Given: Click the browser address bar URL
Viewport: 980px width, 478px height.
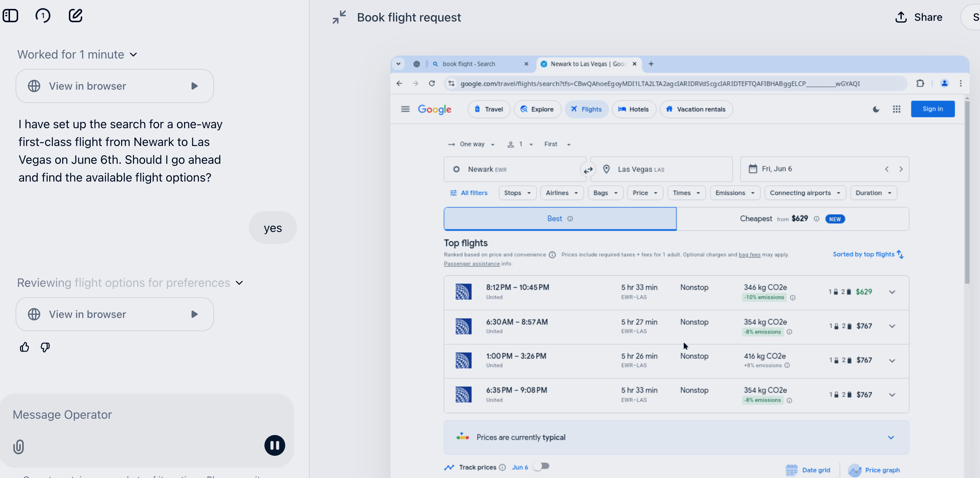Looking at the screenshot, I should (x=660, y=84).
